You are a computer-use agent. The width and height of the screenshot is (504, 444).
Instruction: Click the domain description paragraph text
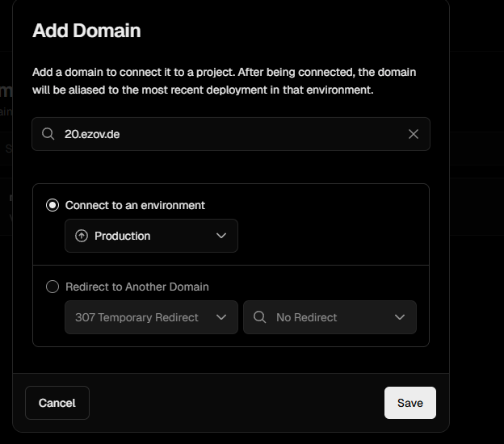click(224, 81)
